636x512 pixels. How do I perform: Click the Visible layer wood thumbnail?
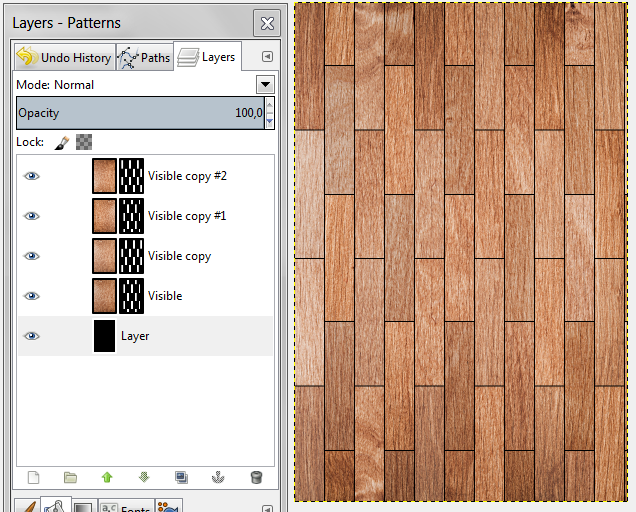104,296
